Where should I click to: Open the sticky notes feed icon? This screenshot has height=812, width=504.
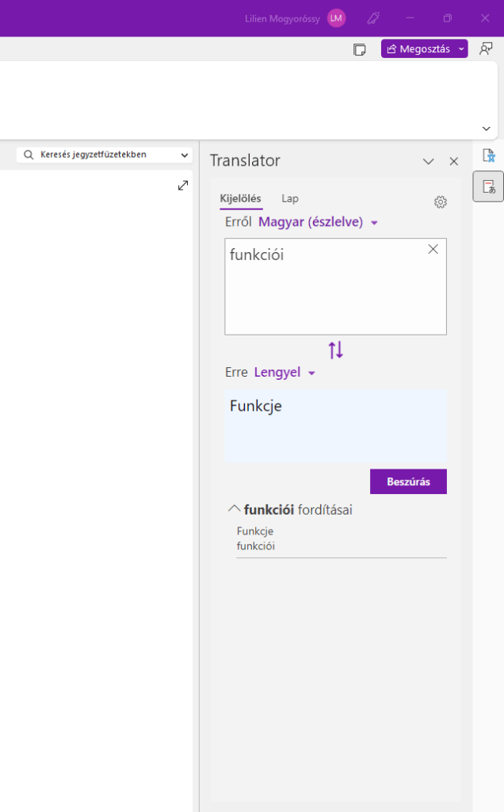[x=360, y=49]
